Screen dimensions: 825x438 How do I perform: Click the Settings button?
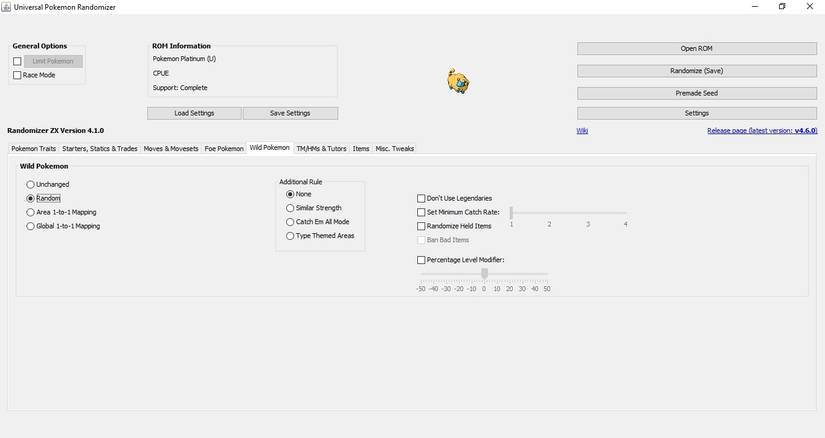[697, 113]
